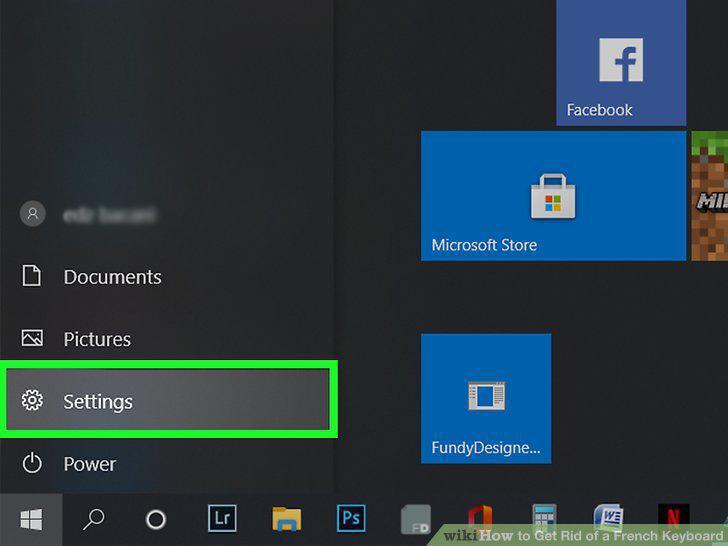This screenshot has height=546, width=728.
Task: Launch the Facebook tile
Action: [621, 62]
